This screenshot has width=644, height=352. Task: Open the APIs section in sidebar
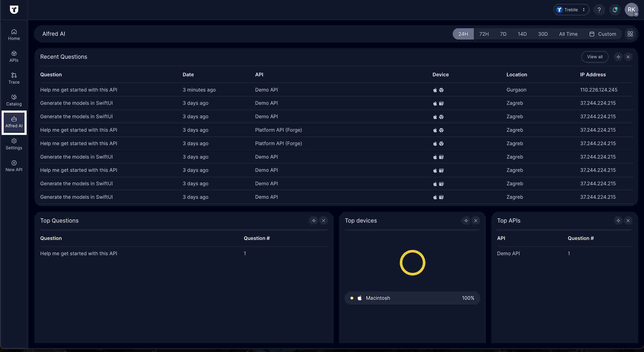(x=14, y=56)
